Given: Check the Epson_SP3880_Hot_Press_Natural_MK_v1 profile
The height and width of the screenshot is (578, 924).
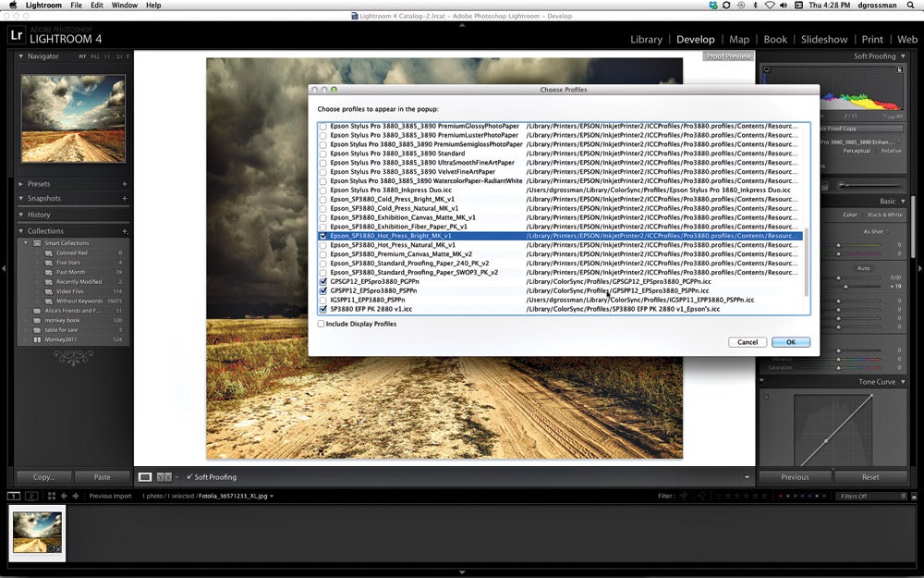Looking at the screenshot, I should [x=322, y=245].
